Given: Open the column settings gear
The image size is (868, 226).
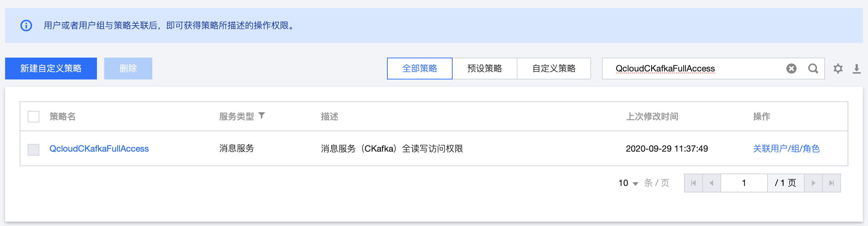Looking at the screenshot, I should (838, 69).
